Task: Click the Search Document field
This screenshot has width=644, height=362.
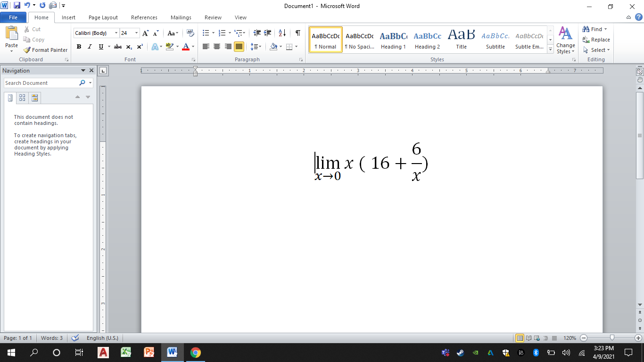Action: pyautogui.click(x=40, y=82)
